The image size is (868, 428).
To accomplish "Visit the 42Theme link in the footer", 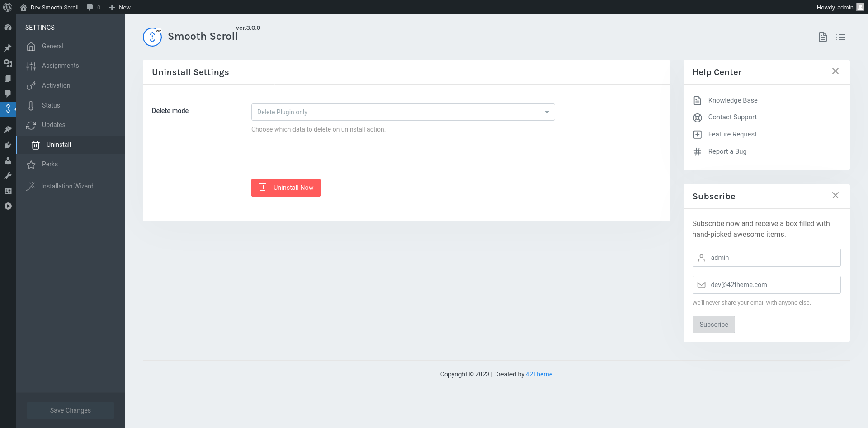I will (x=539, y=374).
